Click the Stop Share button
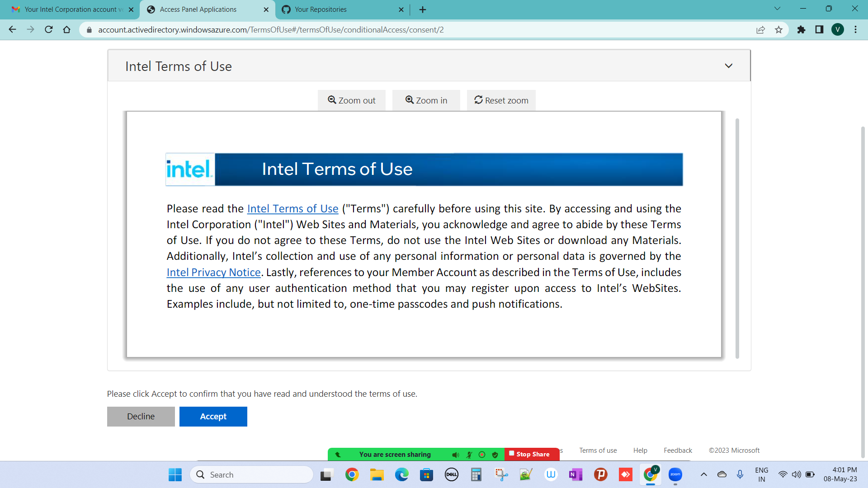Image resolution: width=868 pixels, height=488 pixels. (532, 454)
